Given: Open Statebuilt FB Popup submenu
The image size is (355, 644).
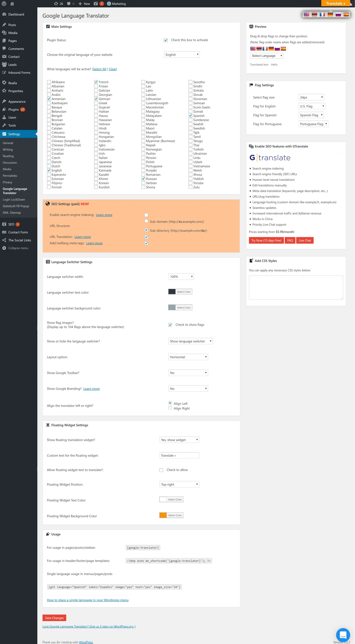Looking at the screenshot, I should pos(16,206).
